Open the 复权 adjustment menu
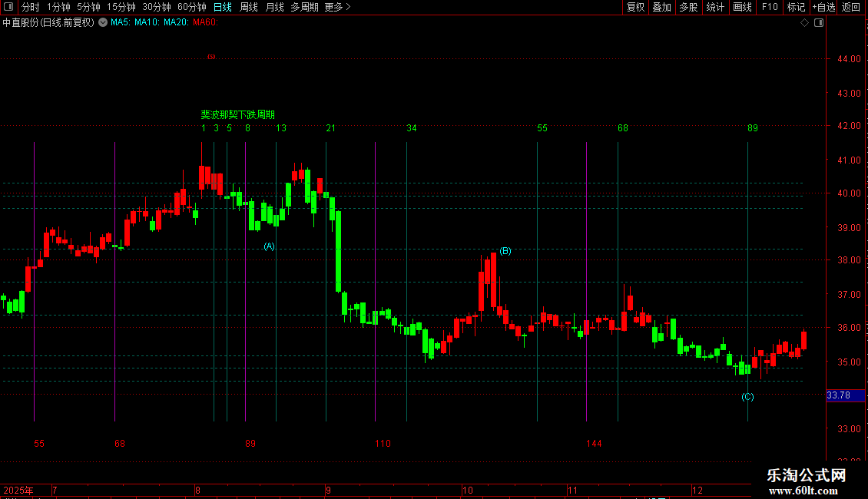The image size is (868, 499). 635,7
